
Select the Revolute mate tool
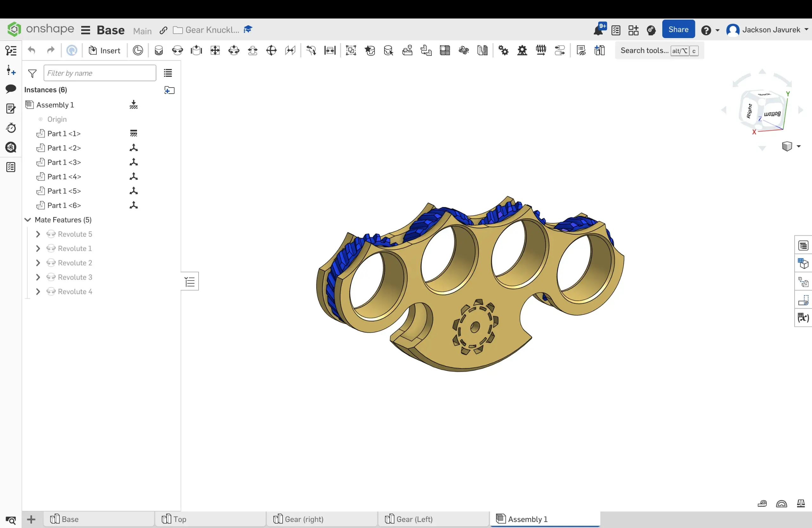[177, 50]
